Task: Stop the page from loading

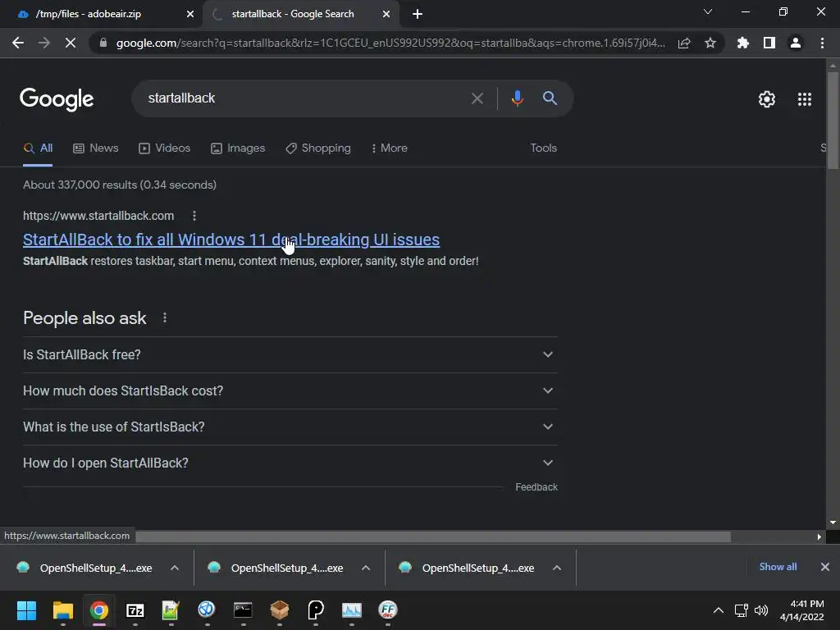Action: [x=71, y=43]
